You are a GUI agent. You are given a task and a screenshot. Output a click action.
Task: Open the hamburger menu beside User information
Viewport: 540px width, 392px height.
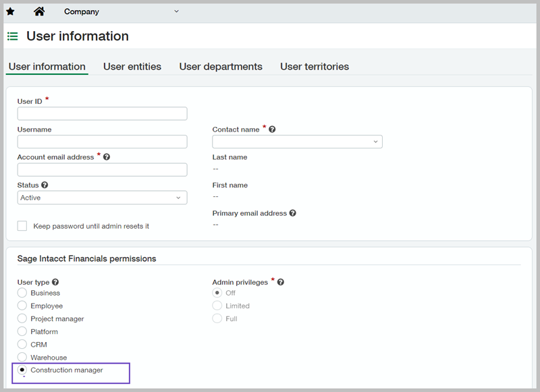pyautogui.click(x=12, y=36)
